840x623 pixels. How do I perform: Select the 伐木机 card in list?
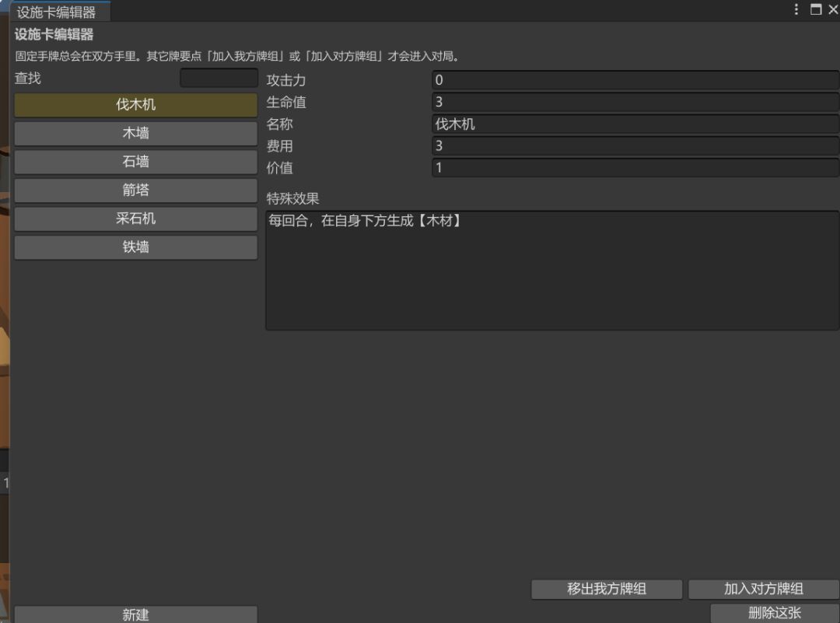(x=135, y=104)
